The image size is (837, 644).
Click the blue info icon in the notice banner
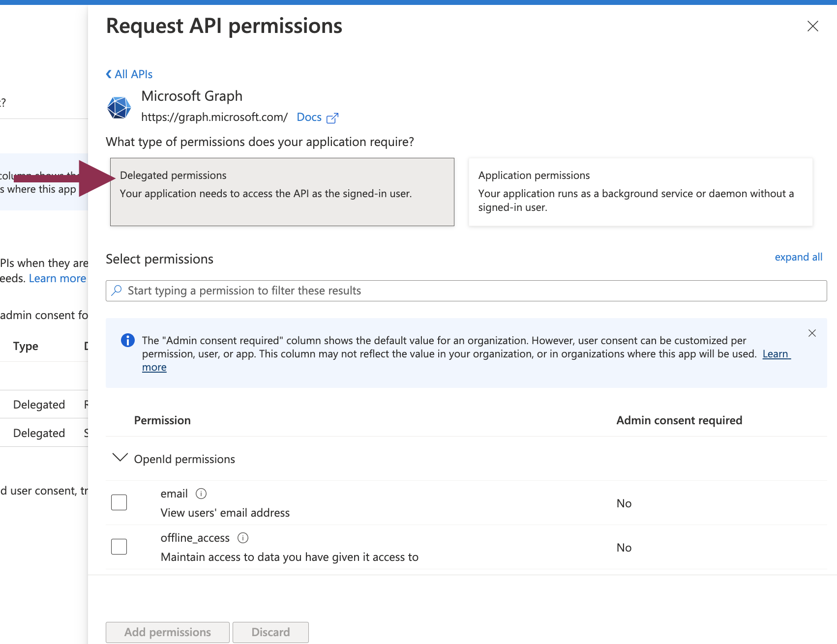point(127,340)
